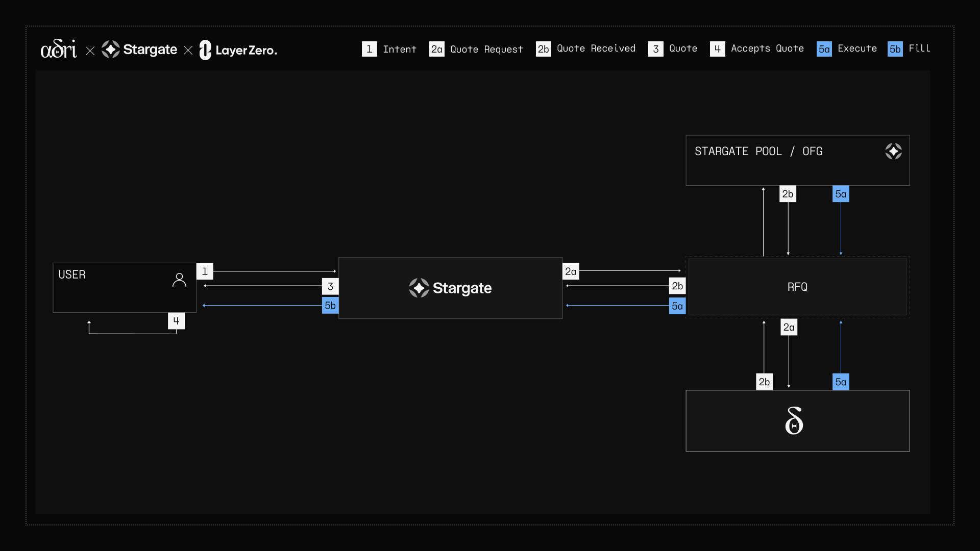Click the Quote Request legend text
This screenshot has height=551, width=980.
(486, 49)
